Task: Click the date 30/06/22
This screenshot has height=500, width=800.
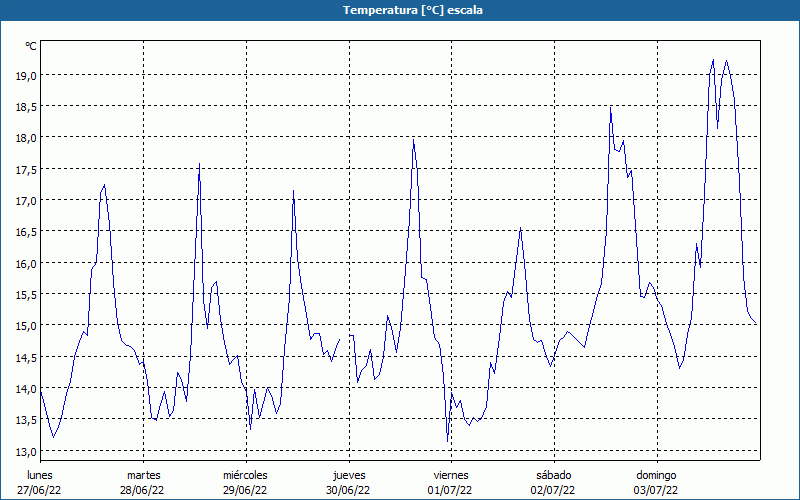Action: pos(348,490)
